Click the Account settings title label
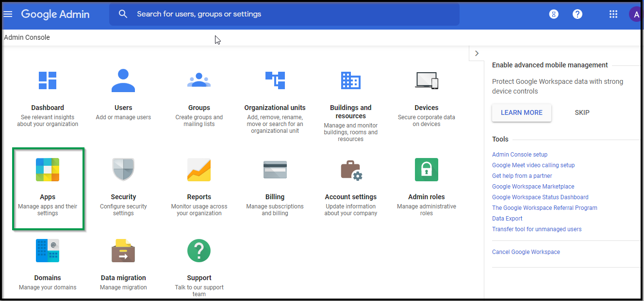Viewport: 644px width, 301px height. [350, 197]
